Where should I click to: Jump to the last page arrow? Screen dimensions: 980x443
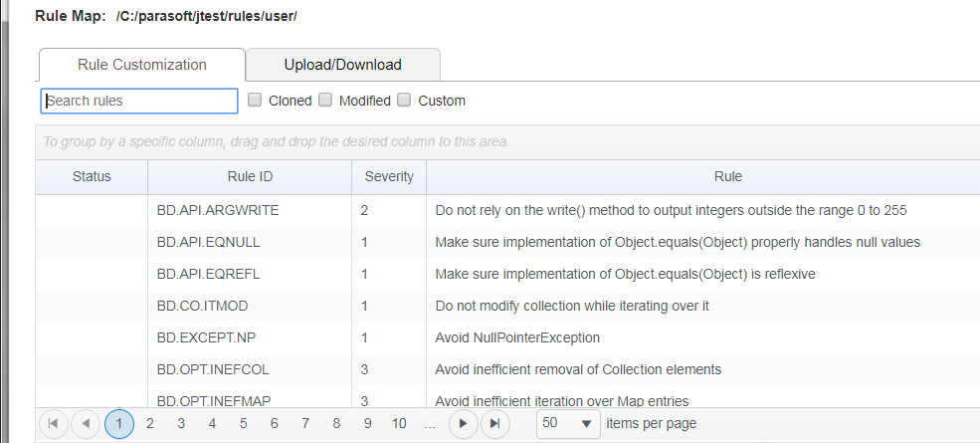tap(495, 424)
